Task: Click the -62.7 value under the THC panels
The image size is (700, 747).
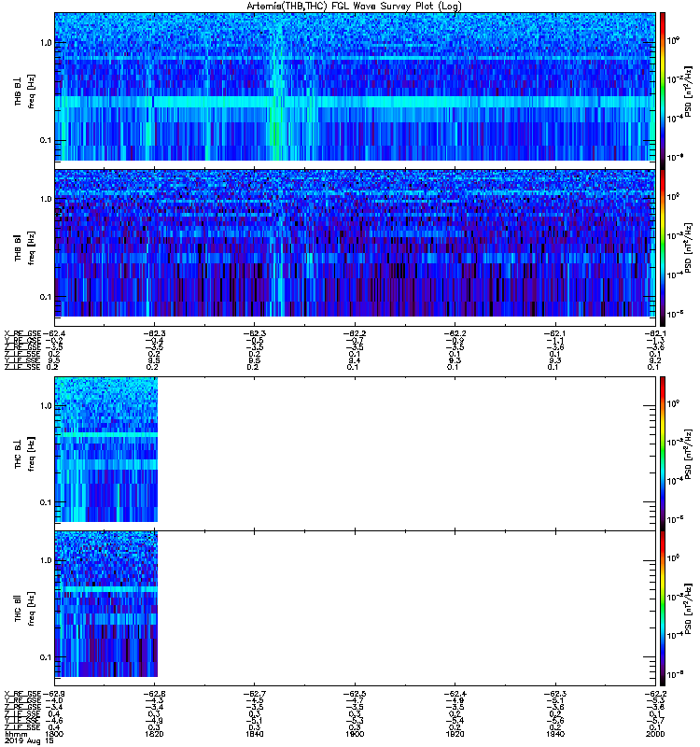Action: pyautogui.click(x=255, y=694)
